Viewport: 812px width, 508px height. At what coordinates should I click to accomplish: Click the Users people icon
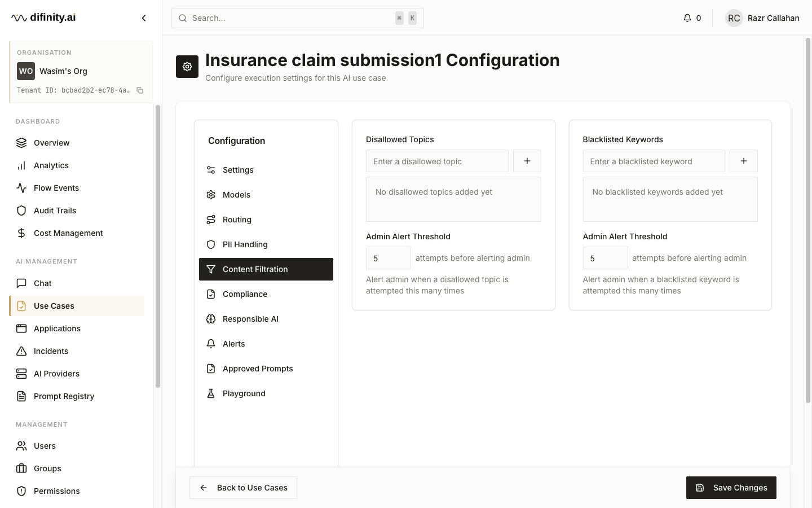(x=21, y=446)
